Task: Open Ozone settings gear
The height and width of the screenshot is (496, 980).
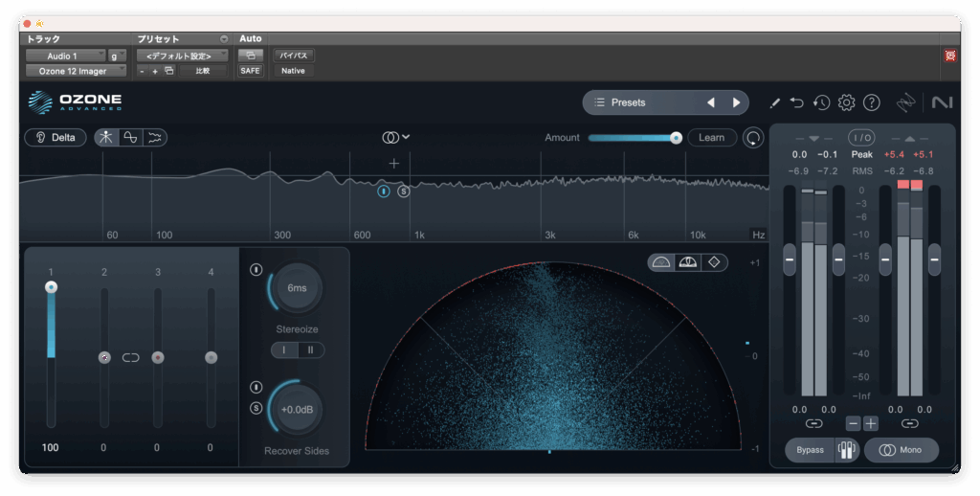Action: coord(846,102)
